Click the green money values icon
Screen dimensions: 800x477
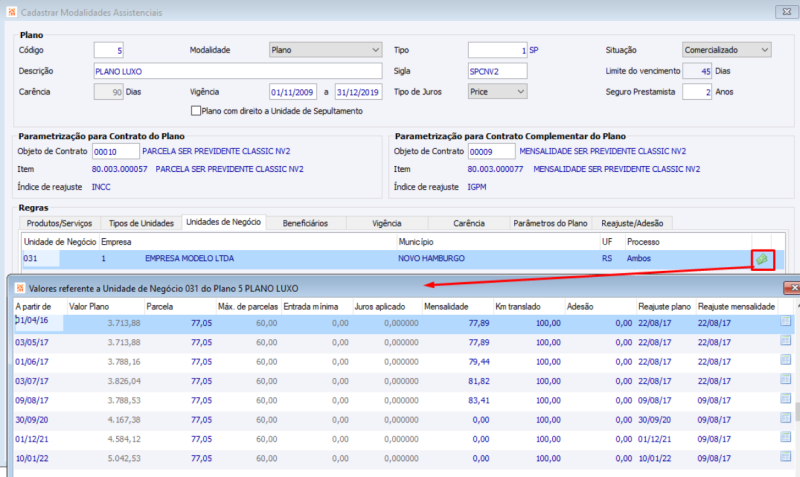(x=762, y=259)
